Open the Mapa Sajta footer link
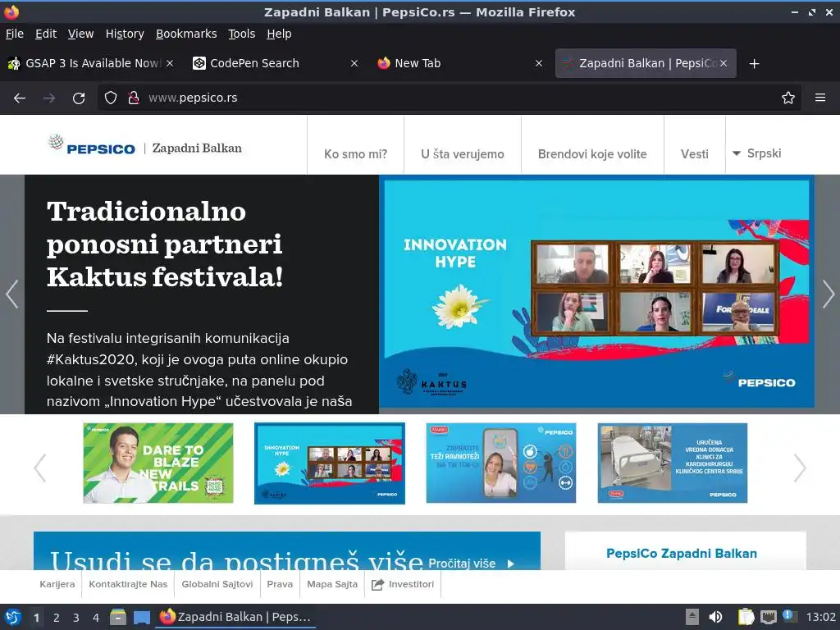Image resolution: width=840 pixels, height=630 pixels. [332, 584]
